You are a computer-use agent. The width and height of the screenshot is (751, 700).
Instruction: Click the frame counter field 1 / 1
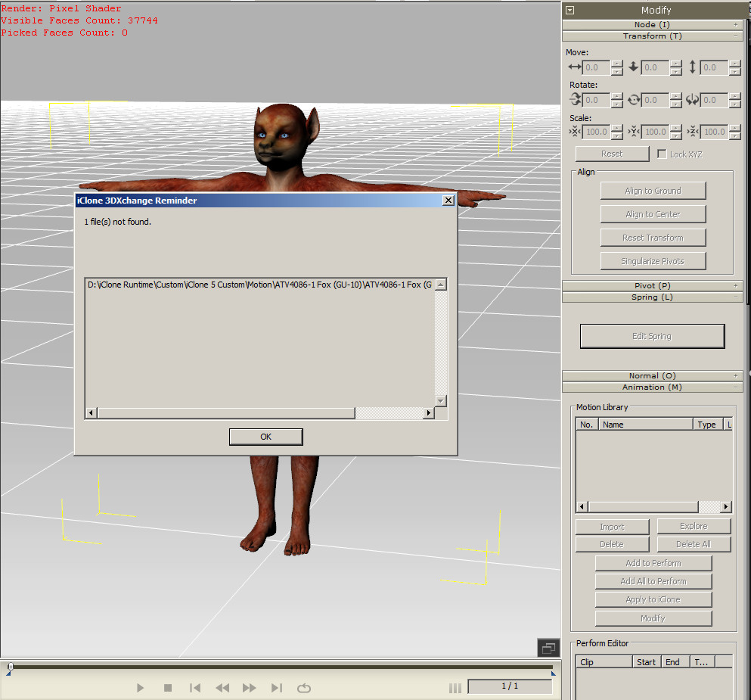[x=510, y=686]
